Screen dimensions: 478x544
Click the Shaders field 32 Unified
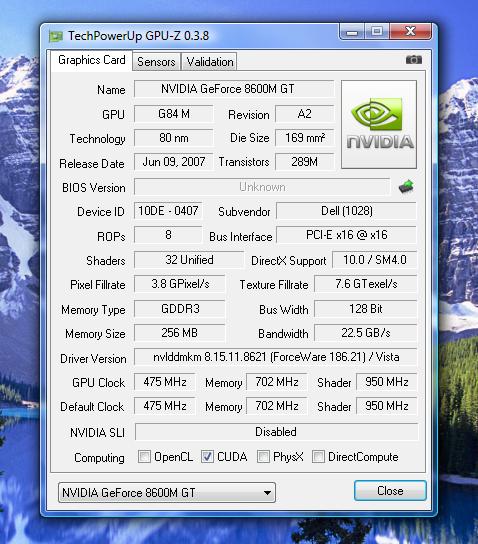tap(189, 260)
